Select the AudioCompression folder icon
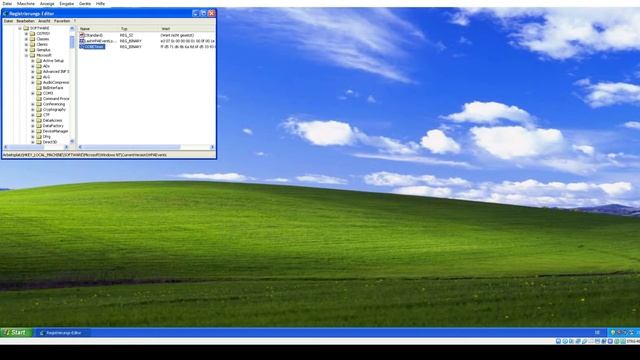 point(39,82)
